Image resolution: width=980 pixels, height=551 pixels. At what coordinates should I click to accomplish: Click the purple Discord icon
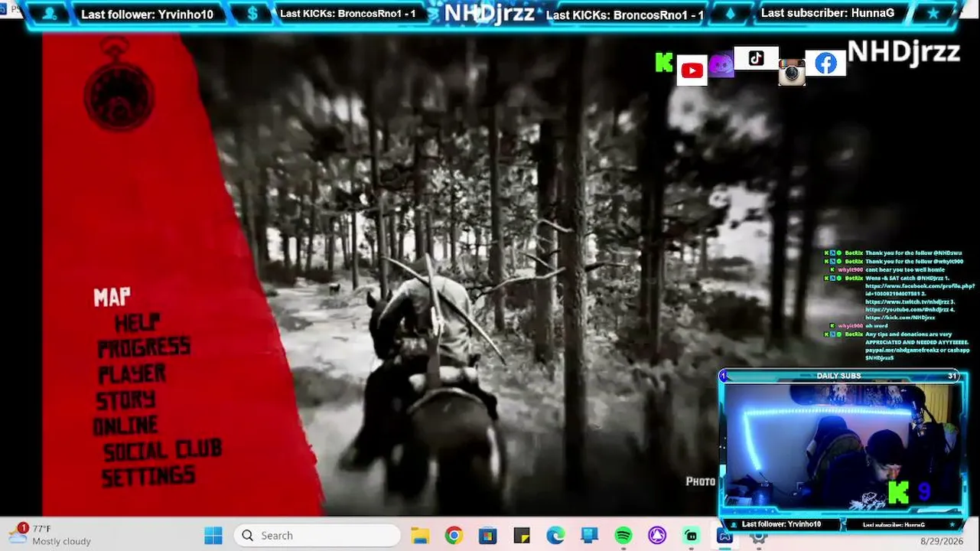[721, 65]
